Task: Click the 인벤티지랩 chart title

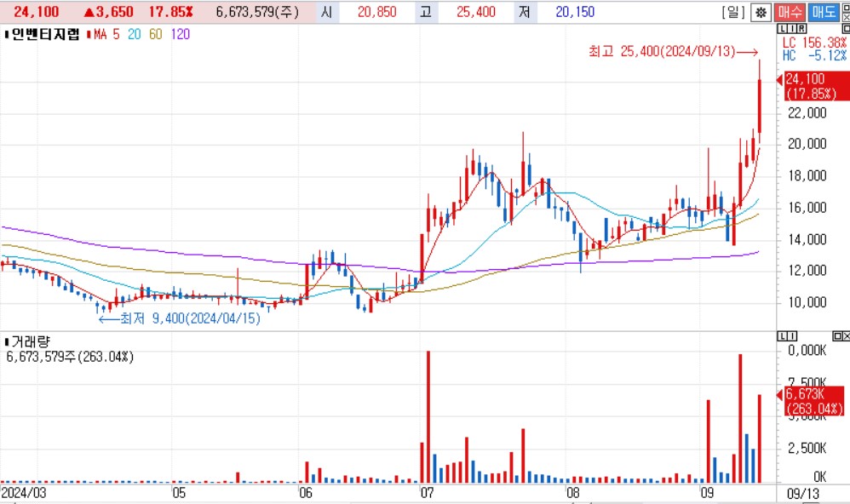Action: pyautogui.click(x=45, y=35)
